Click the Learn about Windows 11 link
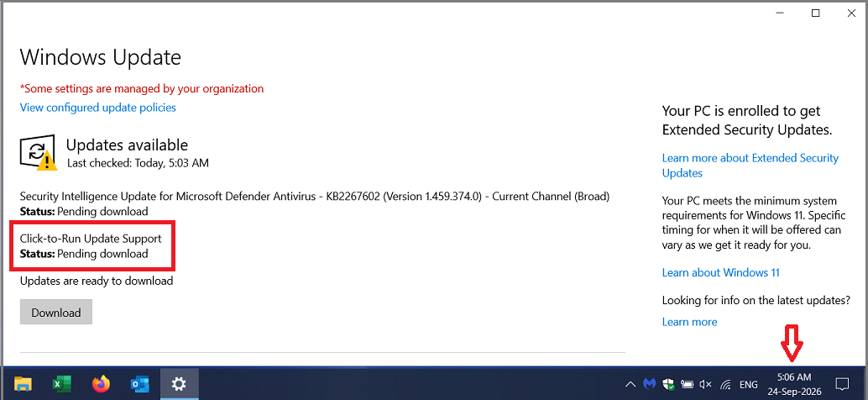 (x=721, y=272)
